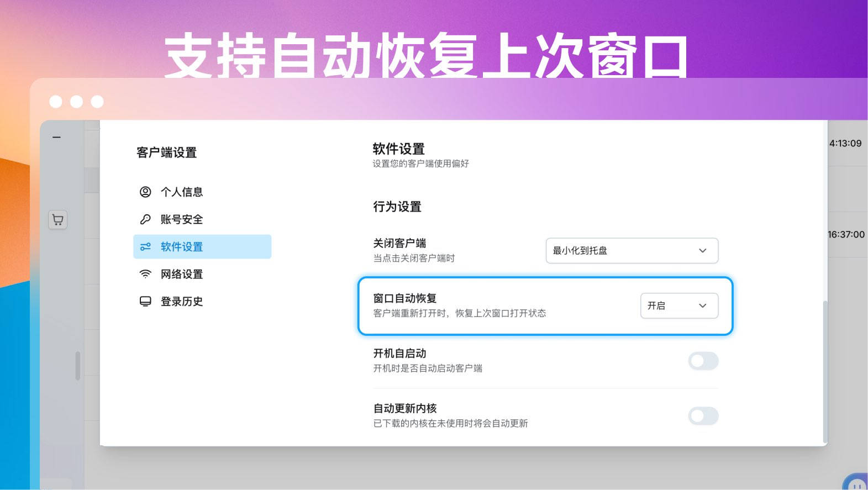
Task: Click the left background list scrollbar thumb
Action: pyautogui.click(x=78, y=366)
